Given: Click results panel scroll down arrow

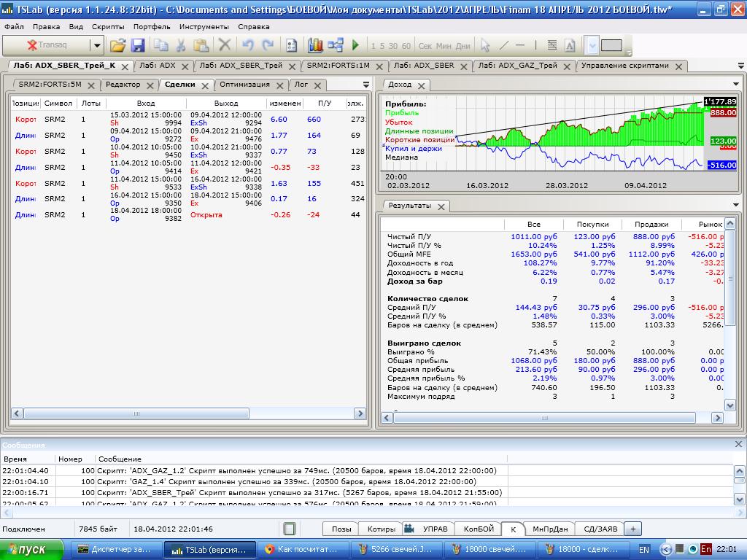Looking at the screenshot, I should pyautogui.click(x=729, y=405).
